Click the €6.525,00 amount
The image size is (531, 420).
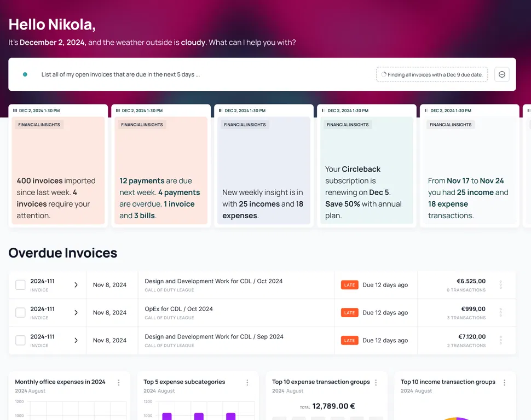tap(471, 281)
